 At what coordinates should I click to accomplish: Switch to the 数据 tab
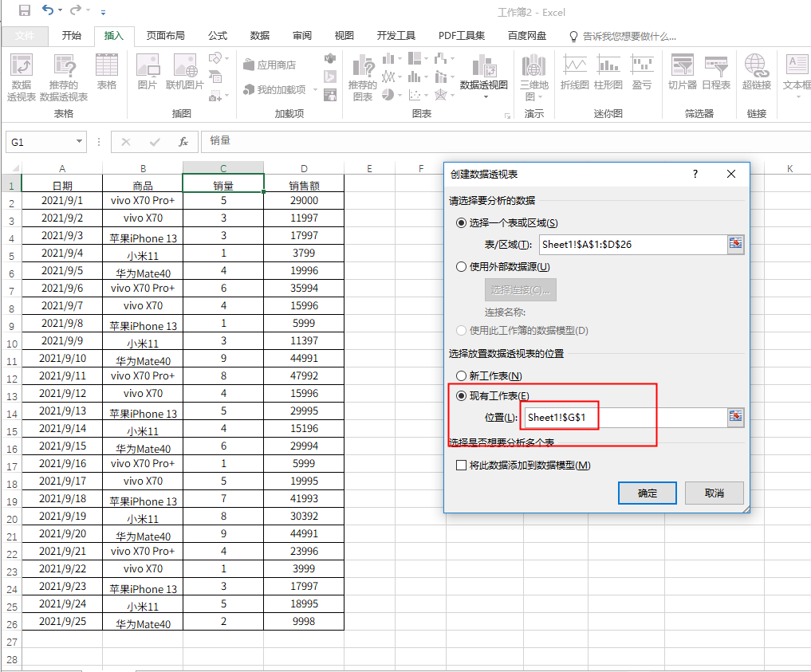[260, 35]
